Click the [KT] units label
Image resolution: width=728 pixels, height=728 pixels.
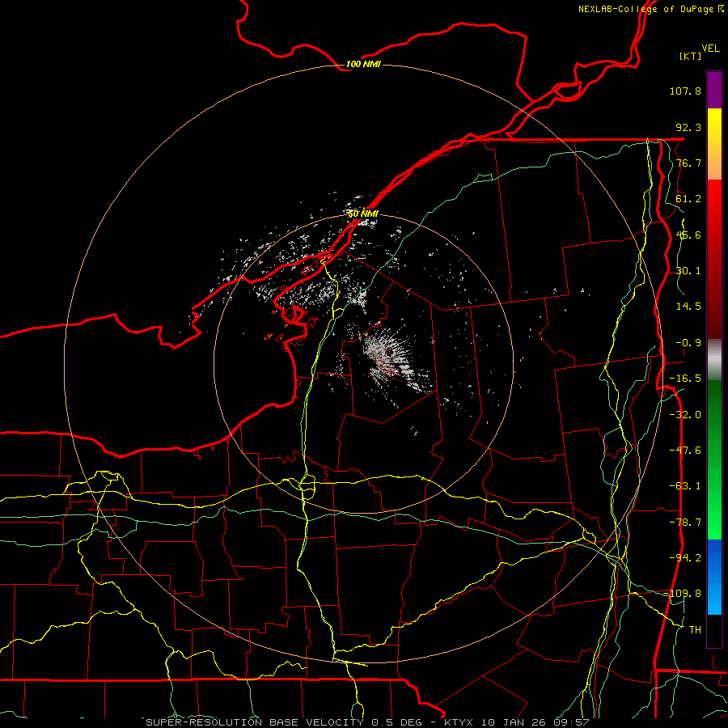pos(691,56)
